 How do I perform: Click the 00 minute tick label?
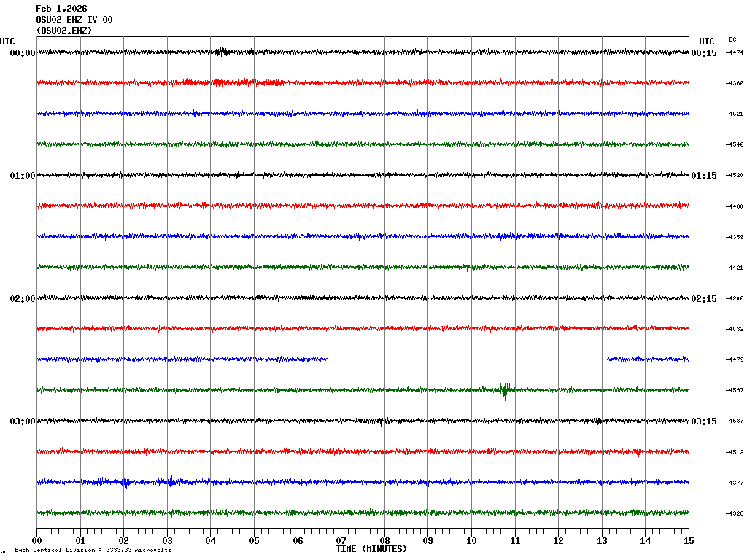tap(37, 541)
